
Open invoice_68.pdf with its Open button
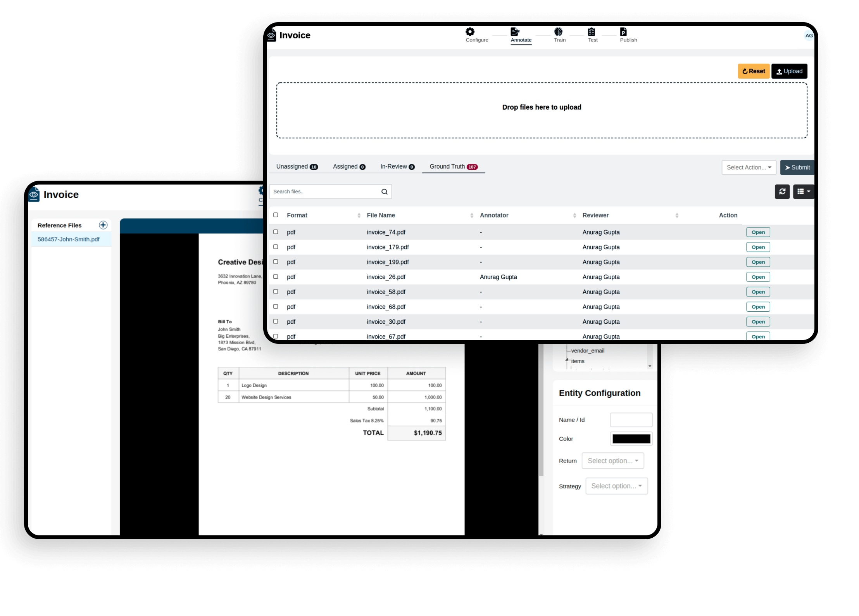pos(758,307)
